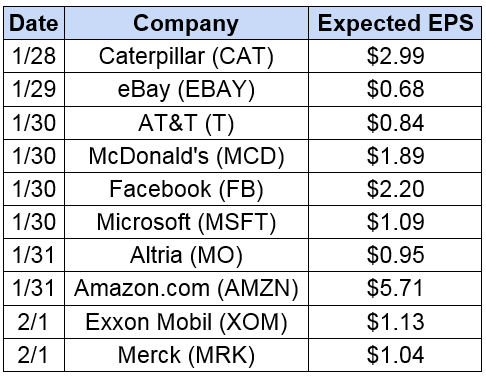Select the eBay (EBAY) cell
The image size is (486, 377).
tap(186, 89)
